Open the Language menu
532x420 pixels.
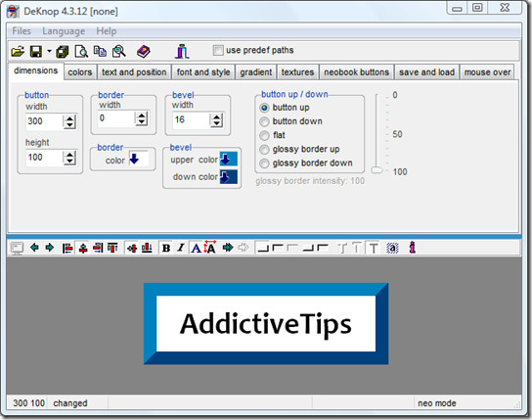(x=64, y=31)
